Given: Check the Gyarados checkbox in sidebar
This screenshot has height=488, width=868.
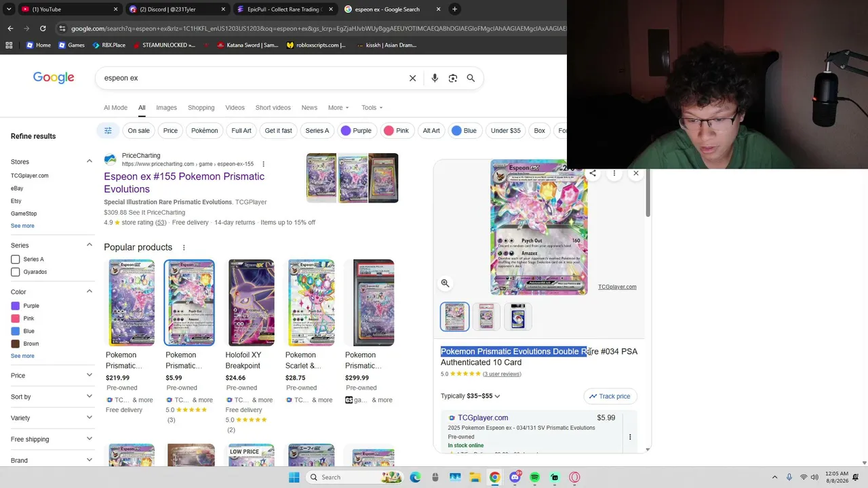Looking at the screenshot, I should pos(15,272).
